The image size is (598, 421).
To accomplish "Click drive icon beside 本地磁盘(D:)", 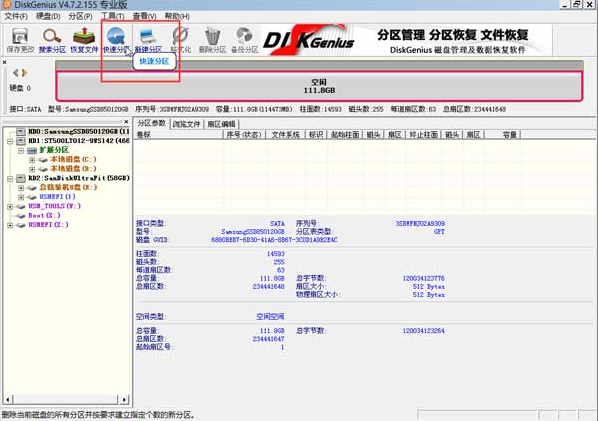I will 43,169.
